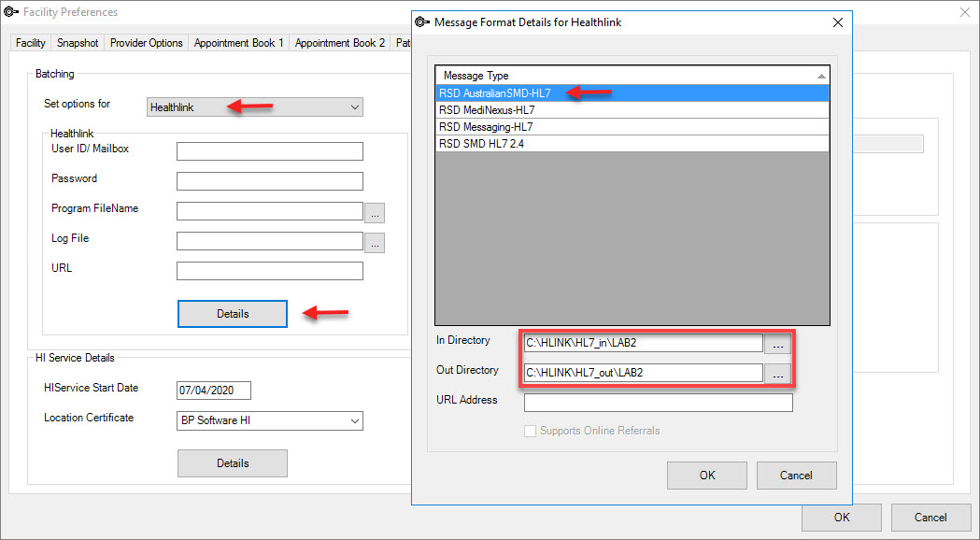The height and width of the screenshot is (540, 980).
Task: Browse for the In Directory folder
Action: [777, 343]
